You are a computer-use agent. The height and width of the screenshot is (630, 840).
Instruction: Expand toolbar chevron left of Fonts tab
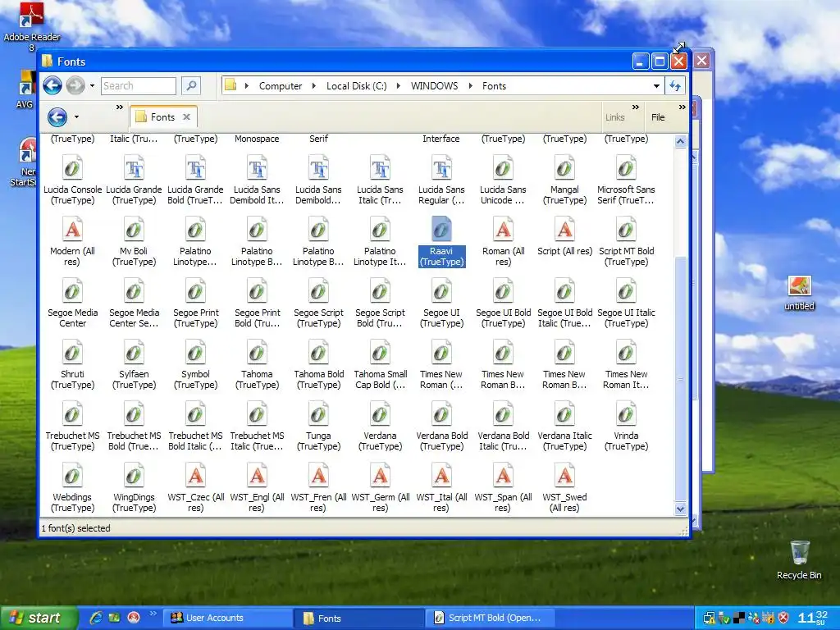[x=120, y=107]
